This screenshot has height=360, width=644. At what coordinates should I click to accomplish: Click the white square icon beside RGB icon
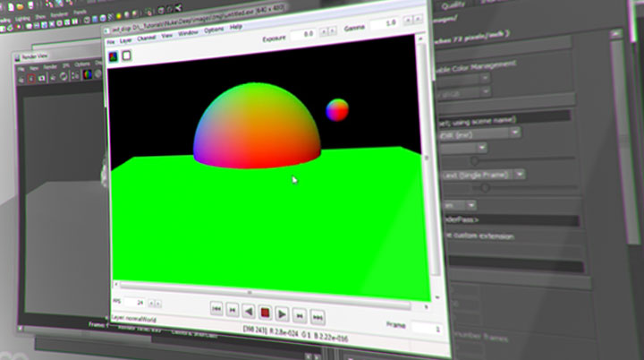pos(126,56)
